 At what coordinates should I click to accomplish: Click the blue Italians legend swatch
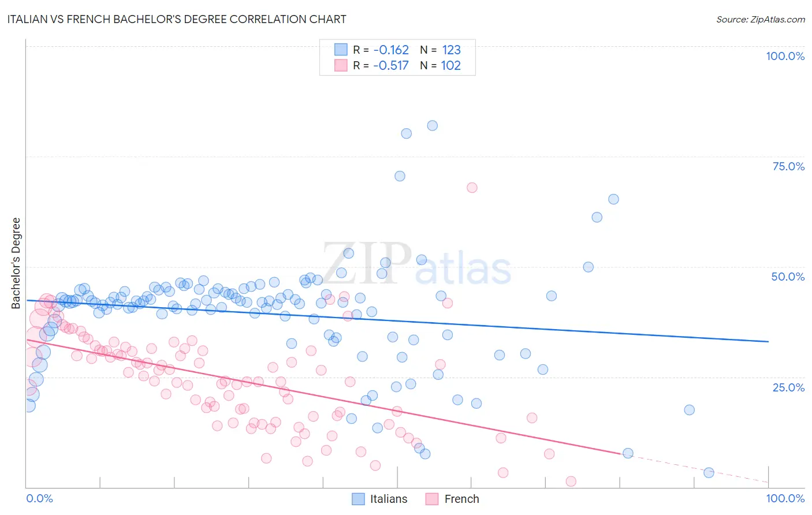point(358,499)
